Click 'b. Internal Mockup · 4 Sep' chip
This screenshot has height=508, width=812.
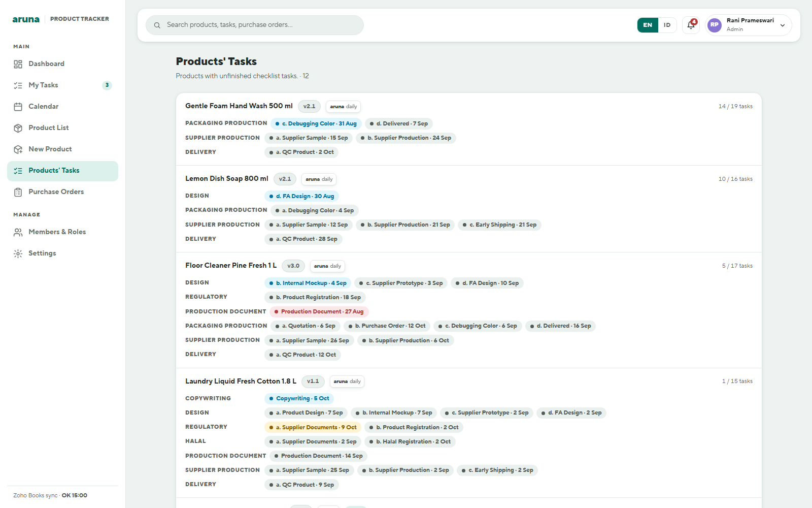coord(308,283)
